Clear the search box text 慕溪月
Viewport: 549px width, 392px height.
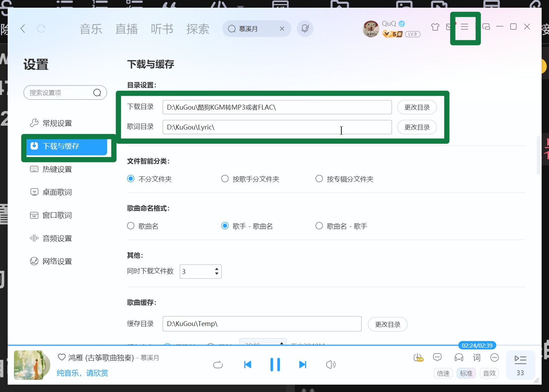(x=282, y=29)
